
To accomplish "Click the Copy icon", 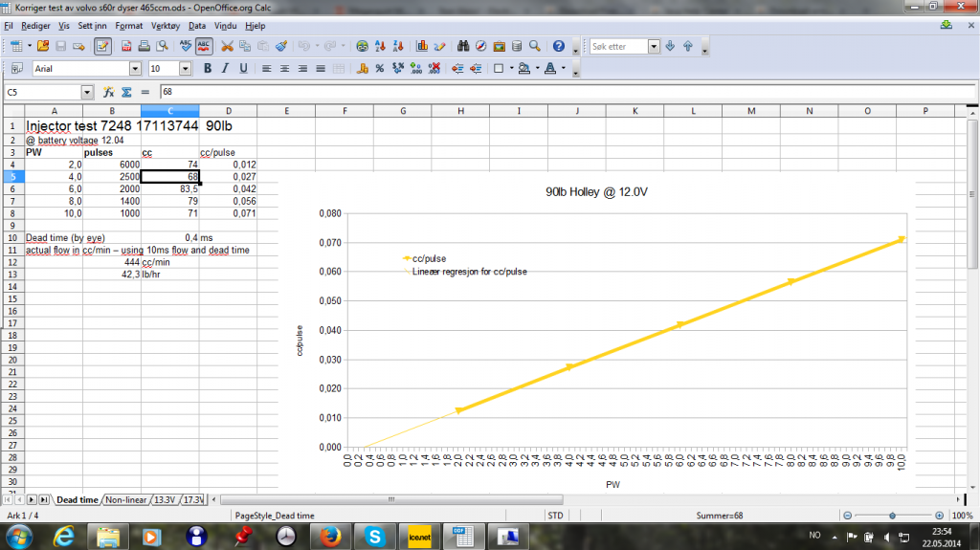I will coord(245,46).
